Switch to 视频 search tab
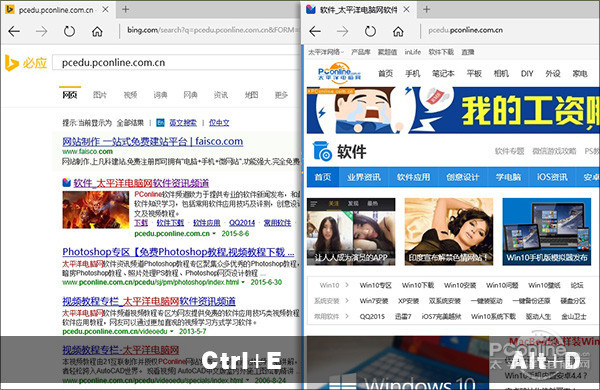600x390 pixels. (x=130, y=95)
